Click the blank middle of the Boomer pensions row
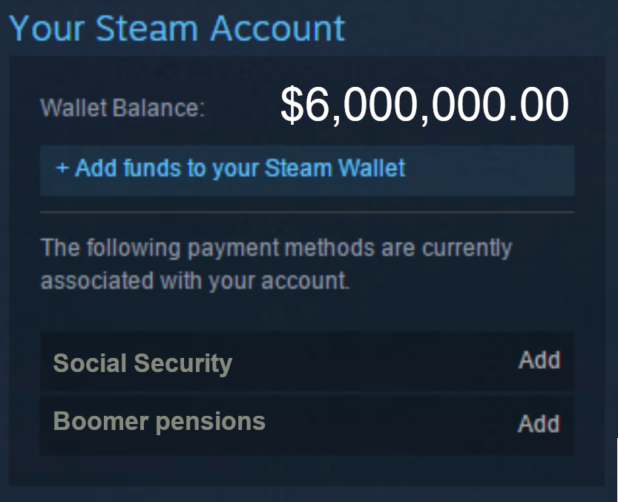Viewport: 618px width, 502px height. (x=390, y=422)
